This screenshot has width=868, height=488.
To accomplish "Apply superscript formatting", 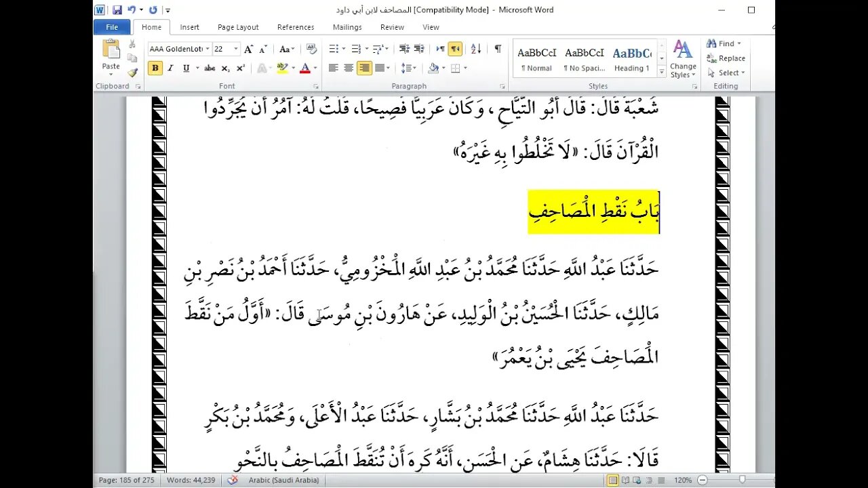I will click(241, 68).
